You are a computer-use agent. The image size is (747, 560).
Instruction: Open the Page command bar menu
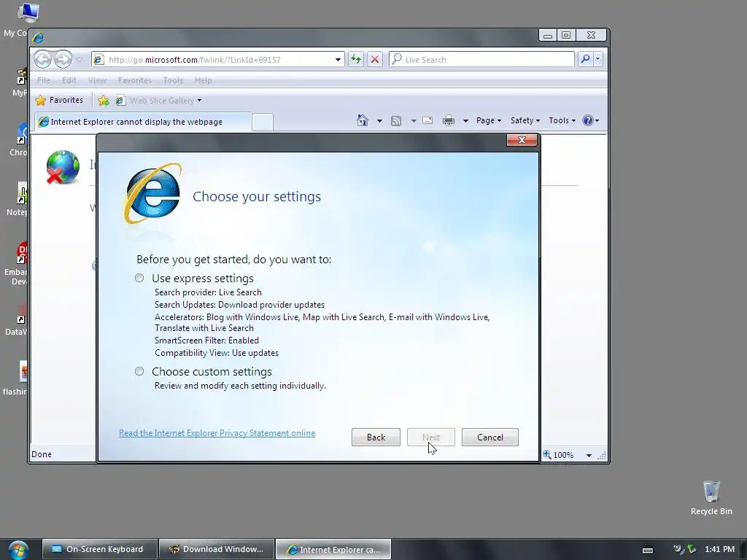pos(489,120)
